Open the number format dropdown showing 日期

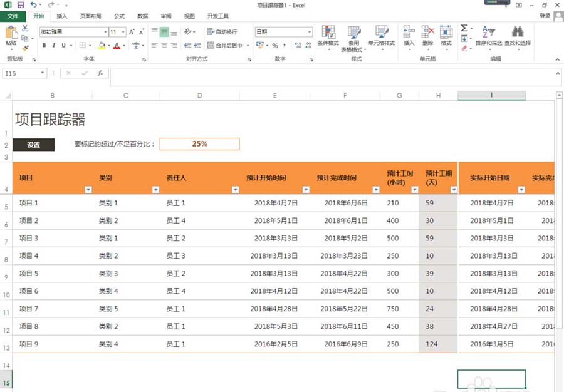tap(309, 32)
